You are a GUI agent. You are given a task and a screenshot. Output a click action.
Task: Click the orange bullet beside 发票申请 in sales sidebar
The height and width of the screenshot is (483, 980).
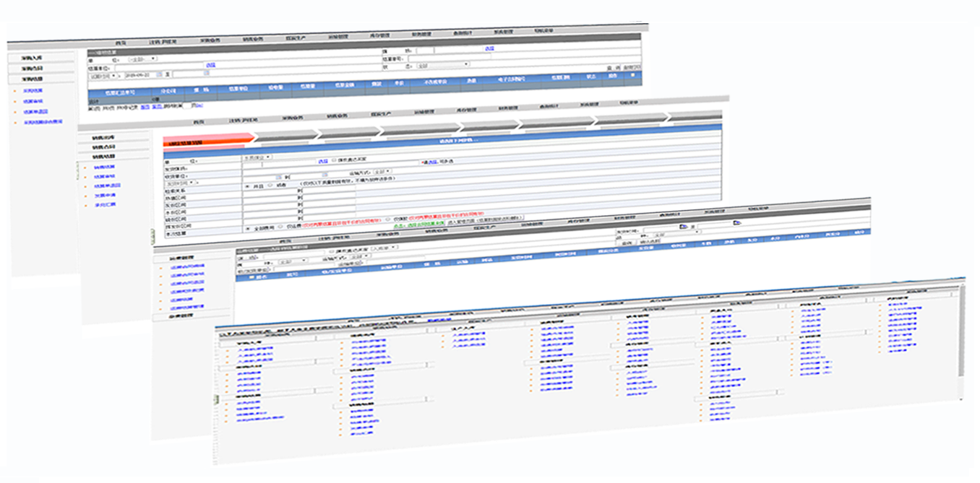pyautogui.click(x=86, y=196)
